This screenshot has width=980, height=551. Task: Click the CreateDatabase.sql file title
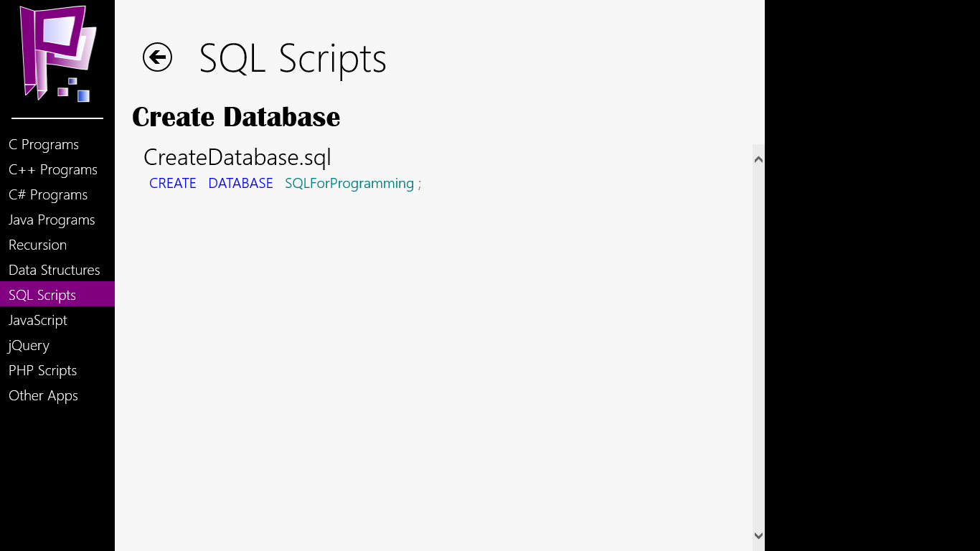click(237, 157)
